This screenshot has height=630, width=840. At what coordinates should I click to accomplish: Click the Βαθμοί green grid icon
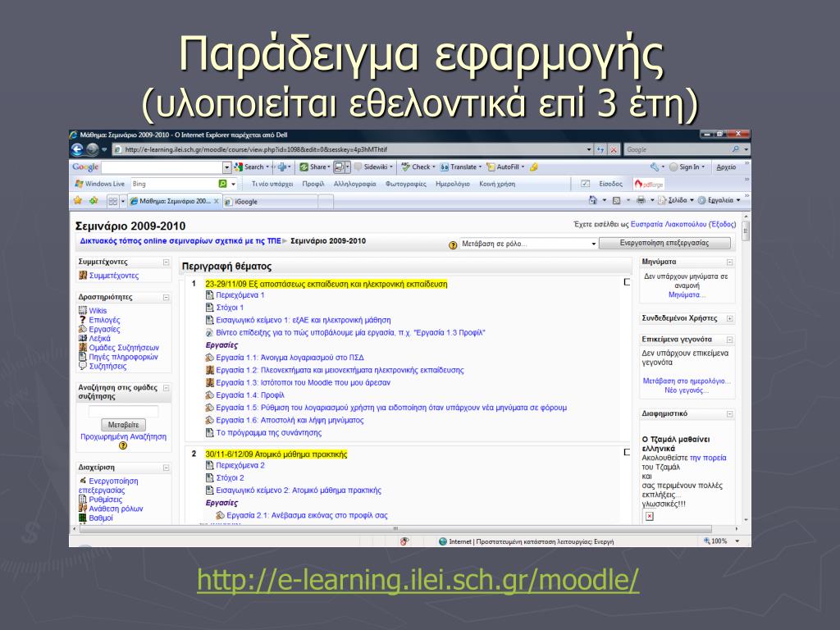pos(83,518)
